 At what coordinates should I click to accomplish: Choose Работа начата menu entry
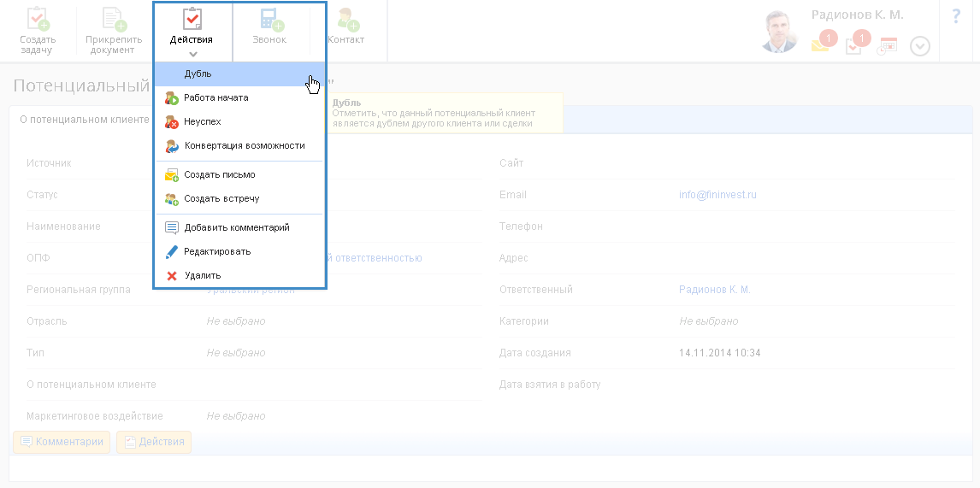pos(239,97)
